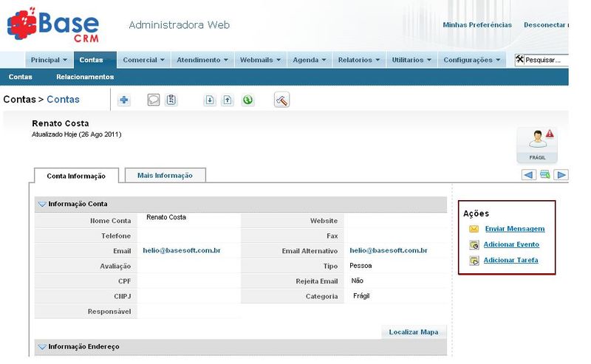This screenshot has width=591, height=364.
Task: Click the Adicionar Evento link
Action: pos(511,244)
